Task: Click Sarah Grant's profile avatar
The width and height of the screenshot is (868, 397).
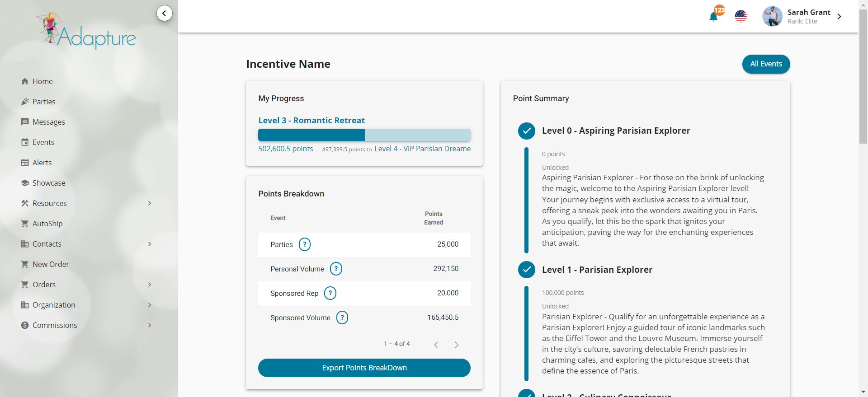Action: 772,17
